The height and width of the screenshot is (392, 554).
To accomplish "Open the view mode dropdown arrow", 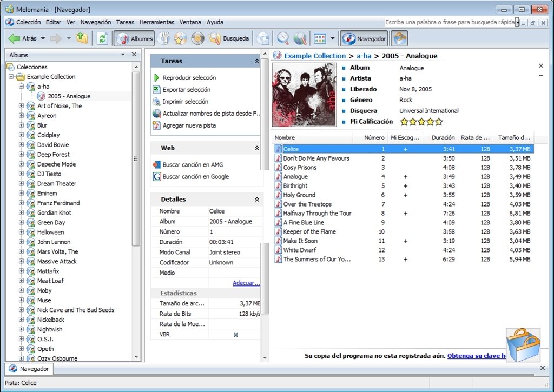I will tap(333, 38).
